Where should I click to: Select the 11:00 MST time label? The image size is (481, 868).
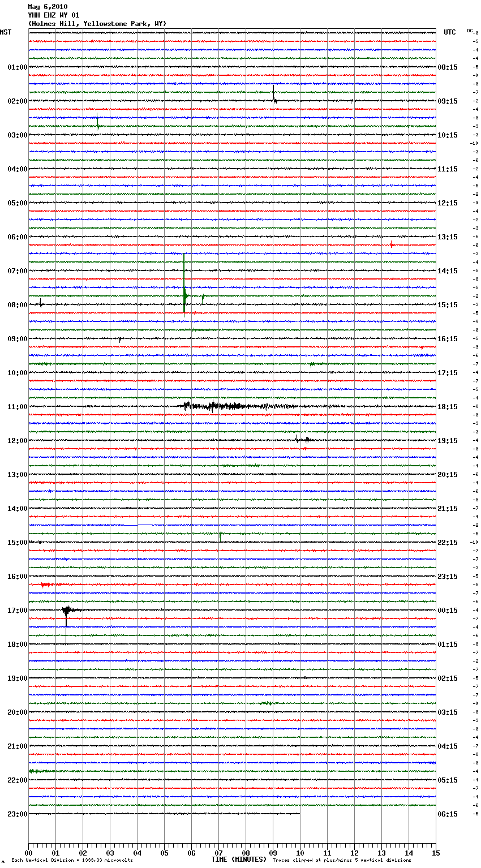coord(17,407)
